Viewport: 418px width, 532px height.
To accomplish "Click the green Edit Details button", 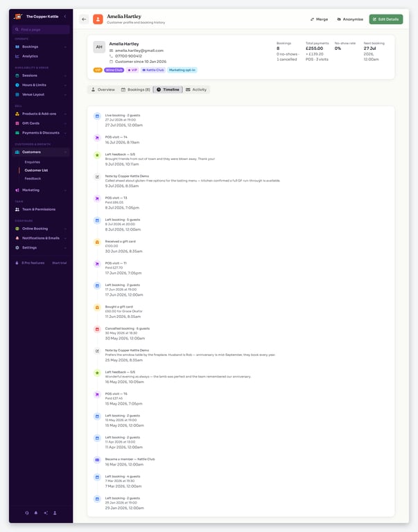I will point(386,19).
